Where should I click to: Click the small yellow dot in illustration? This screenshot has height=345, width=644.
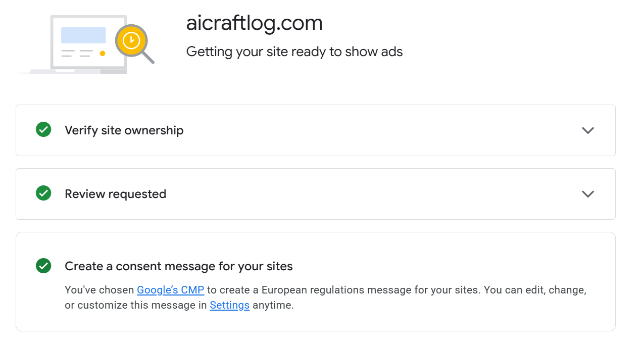click(x=103, y=53)
